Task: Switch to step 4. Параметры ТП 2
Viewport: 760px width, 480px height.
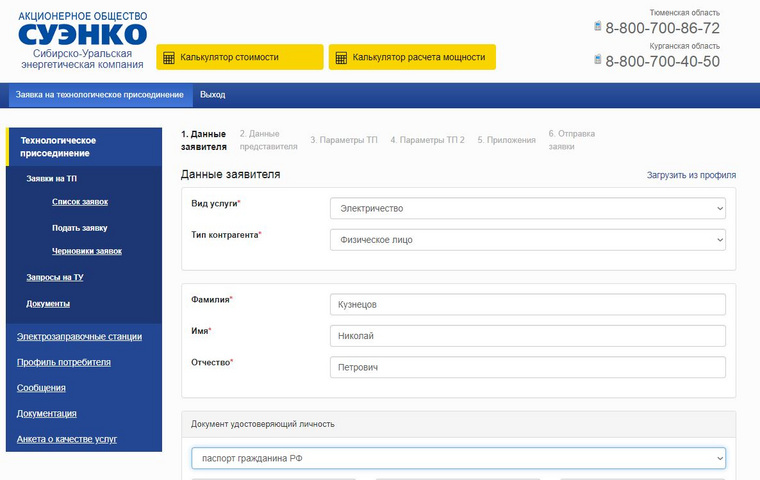Action: (x=428, y=140)
